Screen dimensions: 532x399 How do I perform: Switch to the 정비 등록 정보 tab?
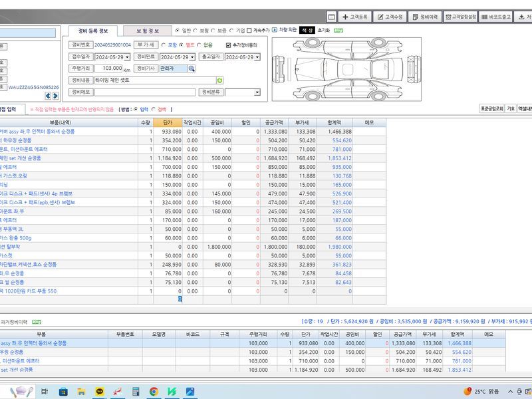(x=93, y=31)
